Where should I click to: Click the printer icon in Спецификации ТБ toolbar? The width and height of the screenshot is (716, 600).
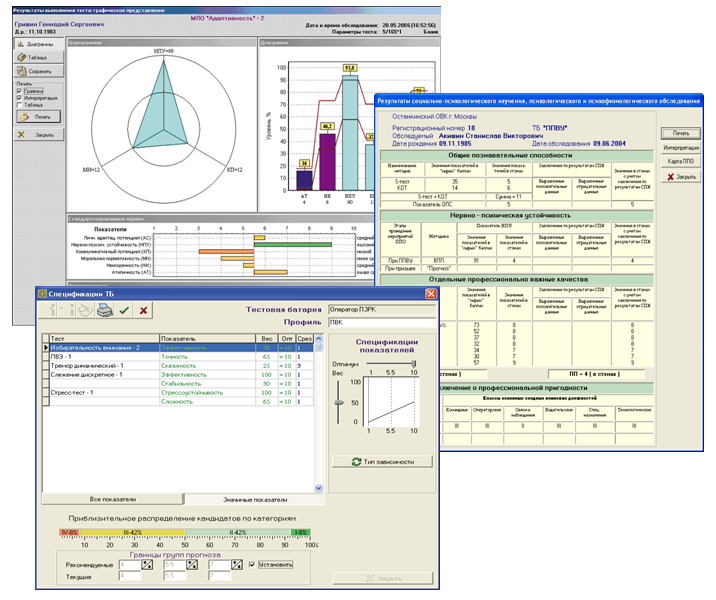[104, 311]
